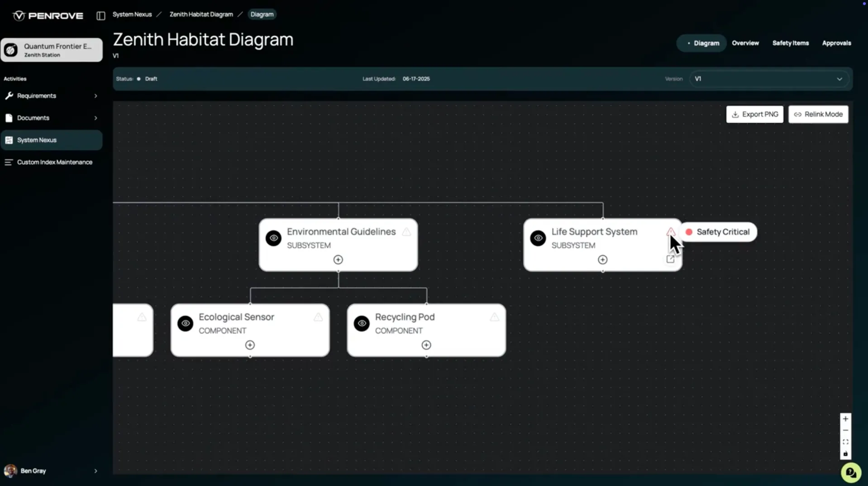Fit diagram to view

pos(845,442)
